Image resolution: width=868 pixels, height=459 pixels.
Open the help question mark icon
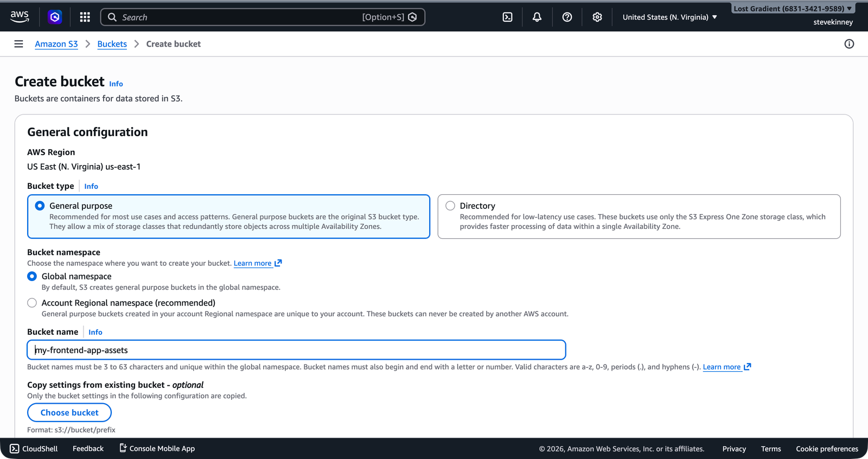click(x=567, y=17)
